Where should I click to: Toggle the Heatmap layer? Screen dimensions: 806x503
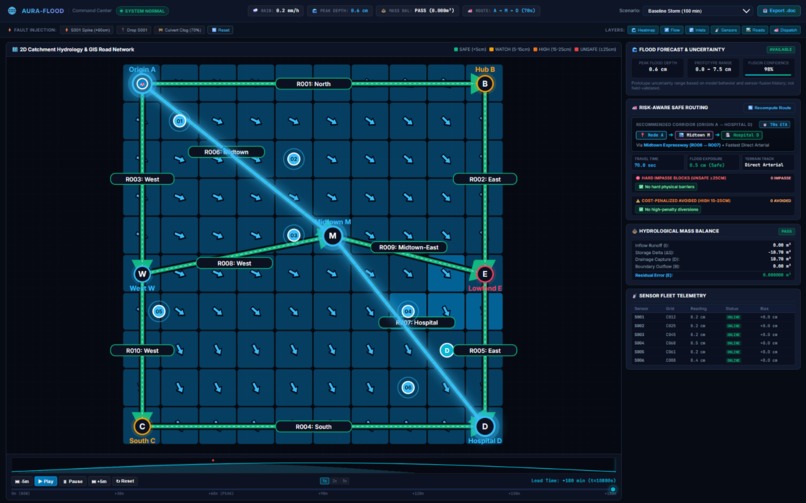pos(643,30)
